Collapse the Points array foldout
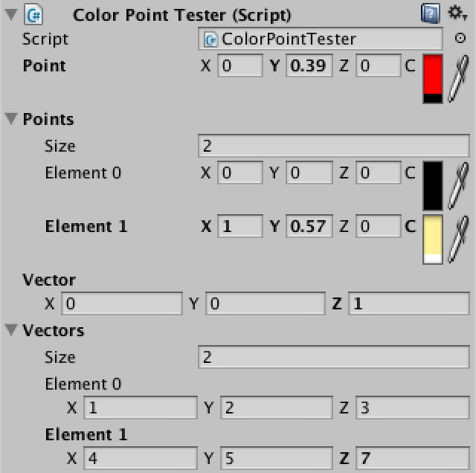 tap(11, 119)
